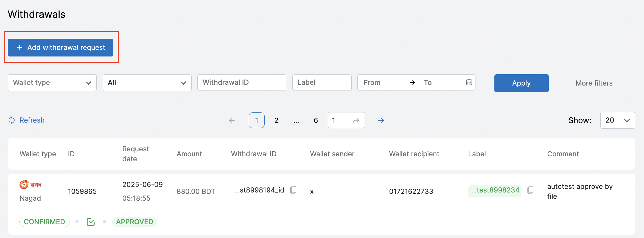Viewport: 644px width, 238px height.
Task: Open the Wallet type filter dropdown
Action: pyautogui.click(x=52, y=83)
